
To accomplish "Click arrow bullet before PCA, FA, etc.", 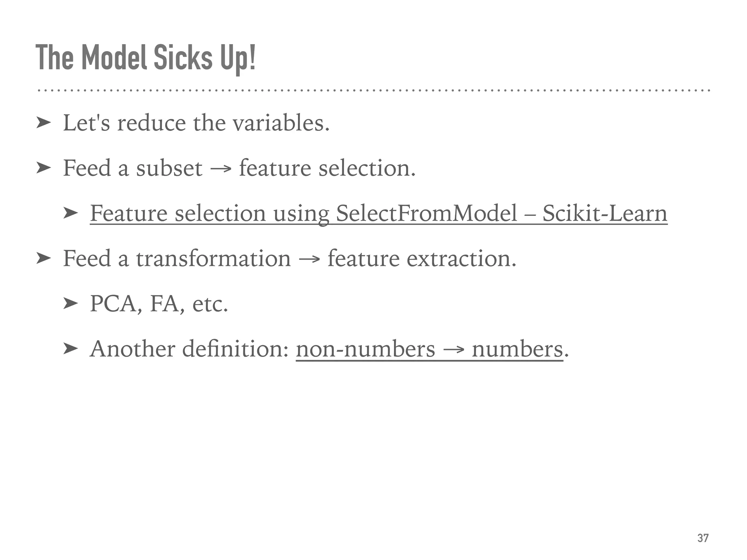I will tap(70, 304).
